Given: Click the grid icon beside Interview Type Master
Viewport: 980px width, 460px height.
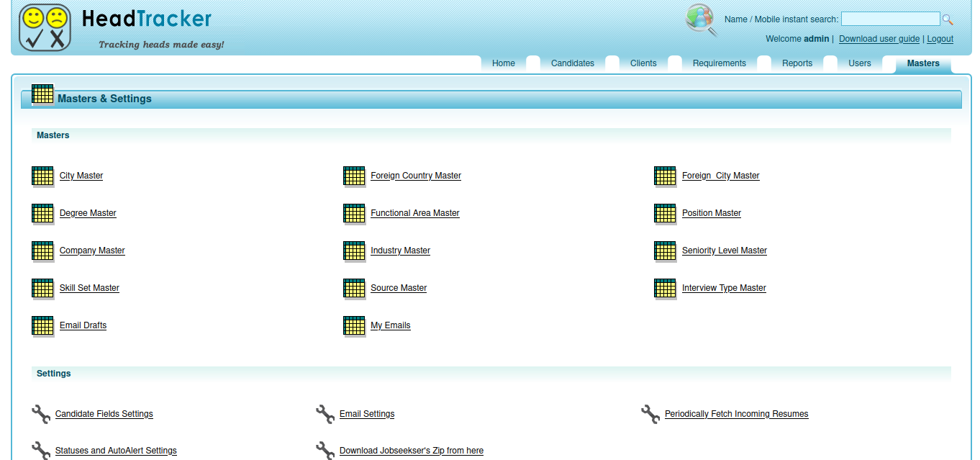Looking at the screenshot, I should 666,289.
